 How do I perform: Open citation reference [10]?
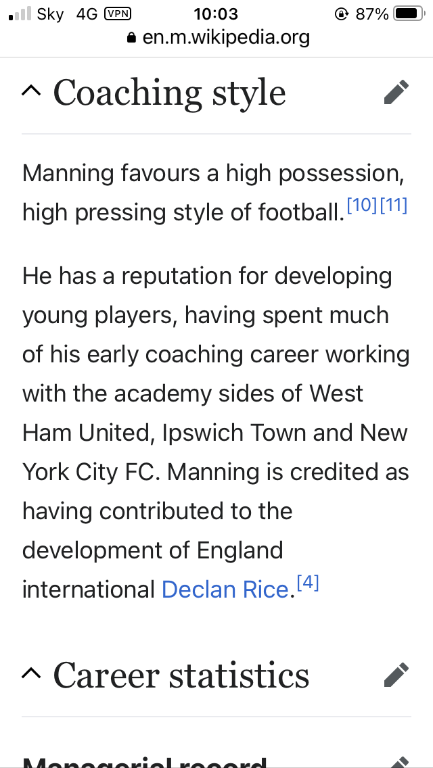click(362, 205)
